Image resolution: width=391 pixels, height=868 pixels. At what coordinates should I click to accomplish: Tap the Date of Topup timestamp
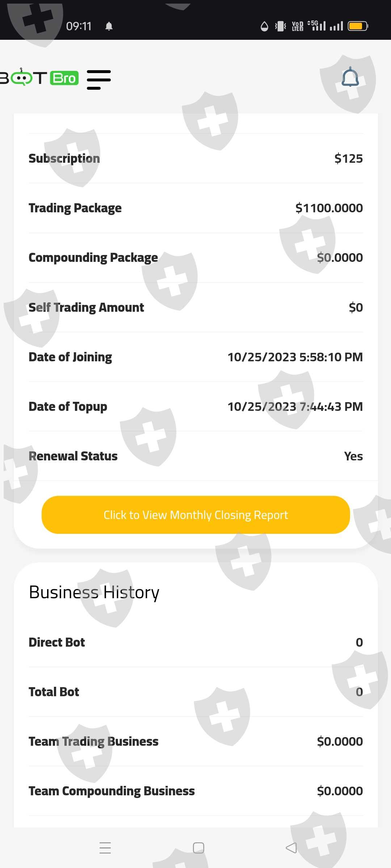point(295,407)
